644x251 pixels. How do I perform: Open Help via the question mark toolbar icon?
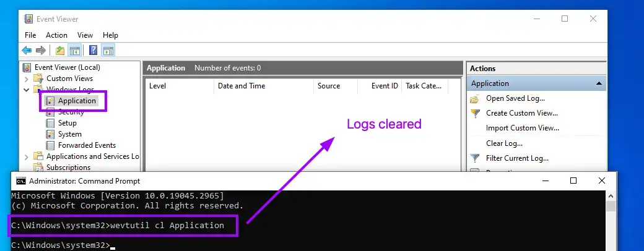coord(94,51)
